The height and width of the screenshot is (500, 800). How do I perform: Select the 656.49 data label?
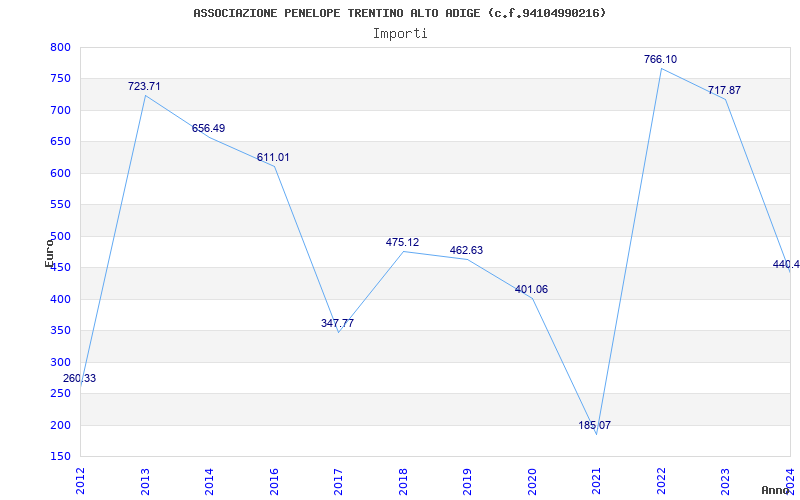click(x=208, y=129)
